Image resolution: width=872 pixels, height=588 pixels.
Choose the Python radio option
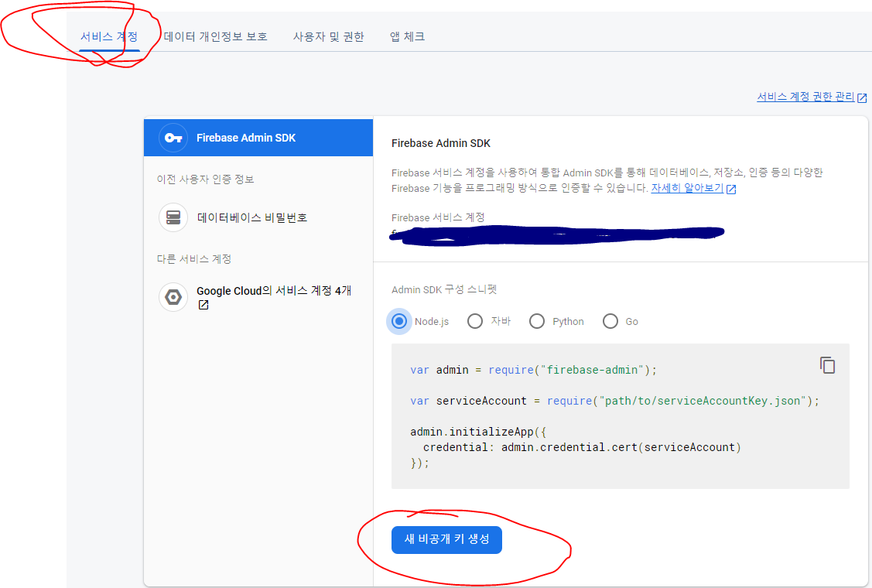[x=537, y=321]
